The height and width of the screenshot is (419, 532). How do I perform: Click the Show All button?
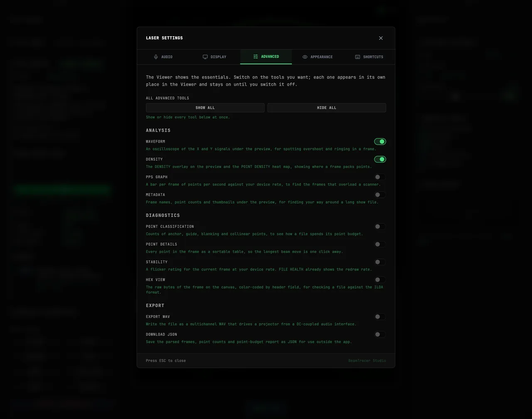pyautogui.click(x=205, y=108)
